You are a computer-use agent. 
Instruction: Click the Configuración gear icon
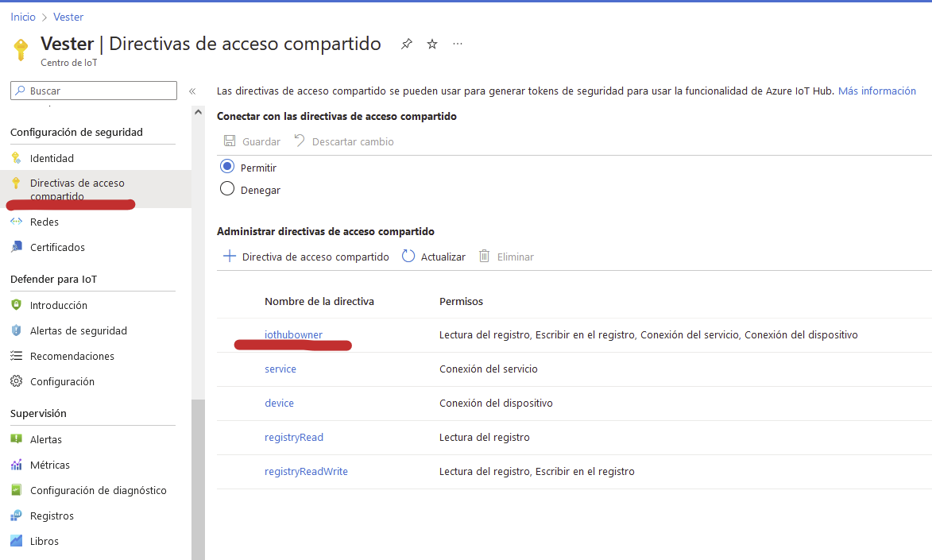point(16,381)
